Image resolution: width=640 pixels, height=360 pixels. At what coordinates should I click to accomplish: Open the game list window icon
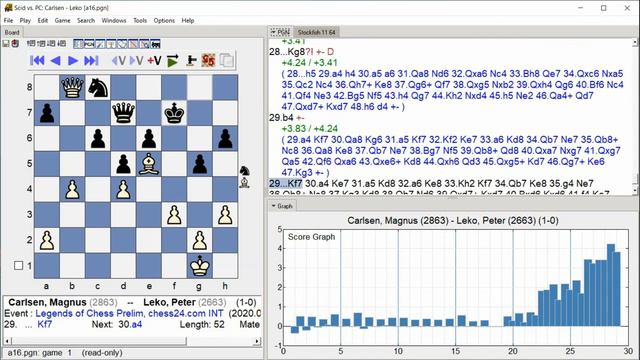point(78,44)
